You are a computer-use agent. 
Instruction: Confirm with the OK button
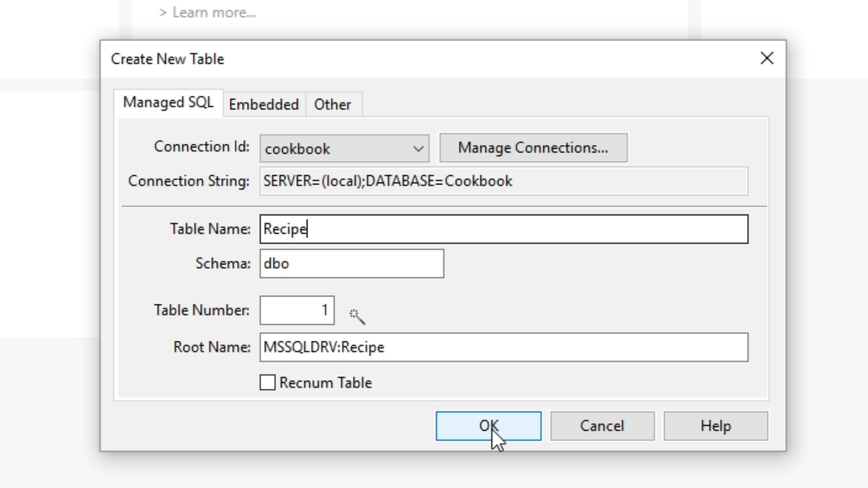[488, 426]
